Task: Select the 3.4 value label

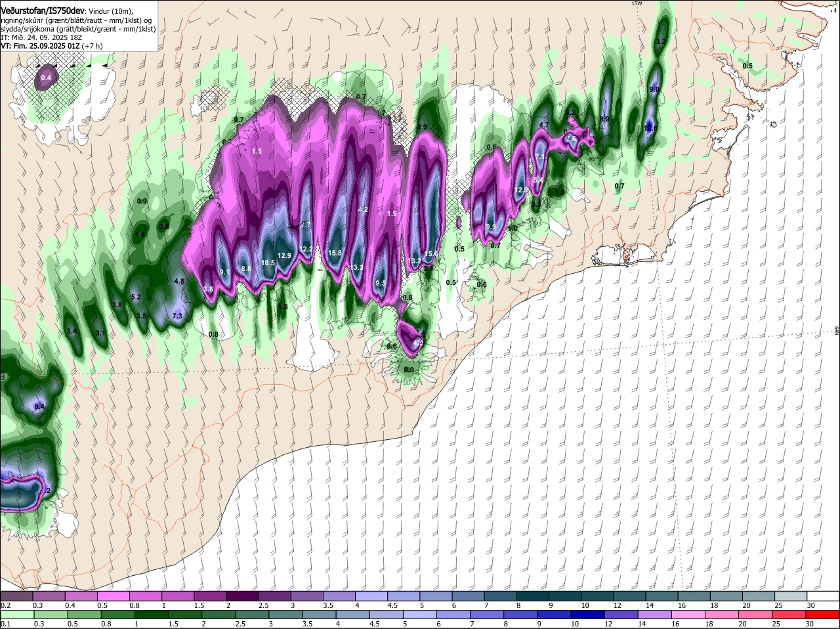Action: pos(72,331)
